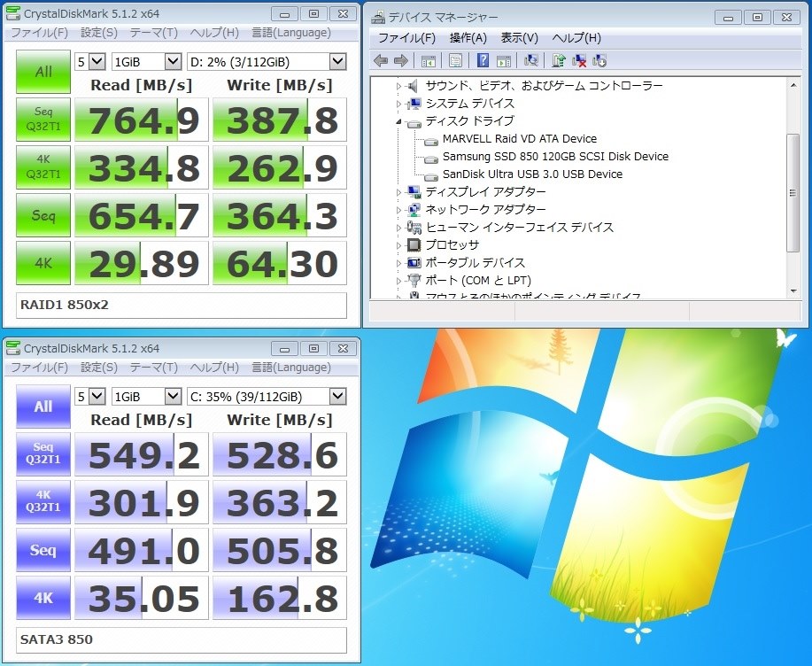Click the update driver software icon
The image size is (812, 666).
[558, 60]
